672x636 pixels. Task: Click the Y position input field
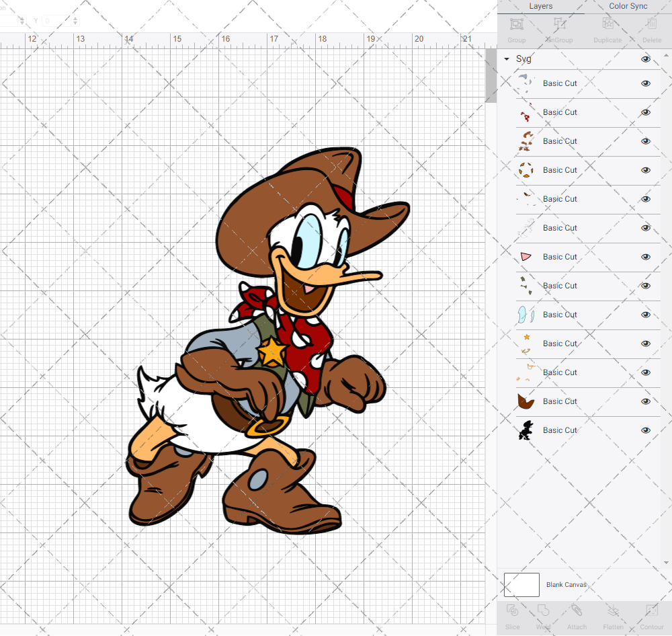coord(56,21)
